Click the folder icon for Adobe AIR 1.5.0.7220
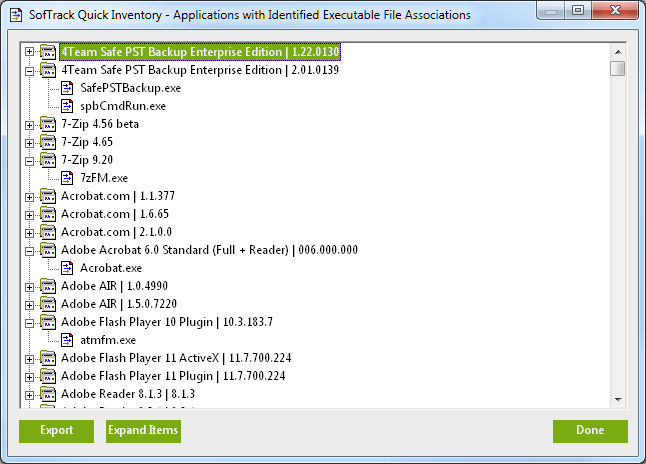 [48, 304]
